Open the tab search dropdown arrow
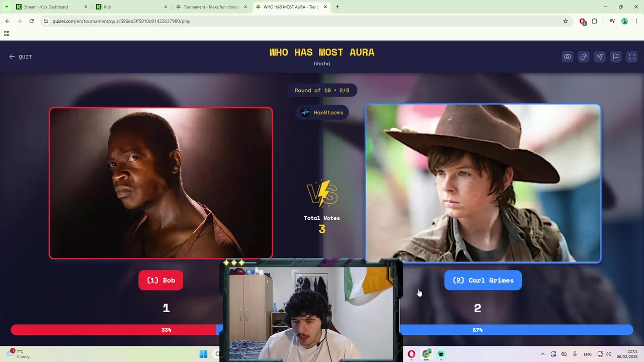The height and width of the screenshot is (362, 644). [x=6, y=7]
